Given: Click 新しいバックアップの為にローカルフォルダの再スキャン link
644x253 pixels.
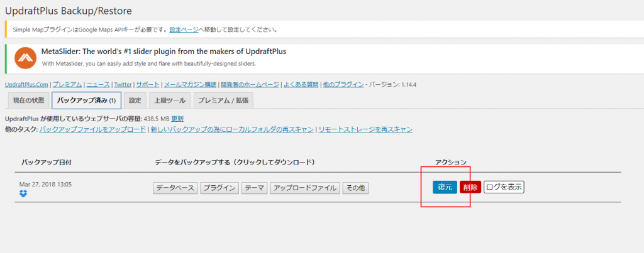Looking at the screenshot, I should tap(232, 129).
